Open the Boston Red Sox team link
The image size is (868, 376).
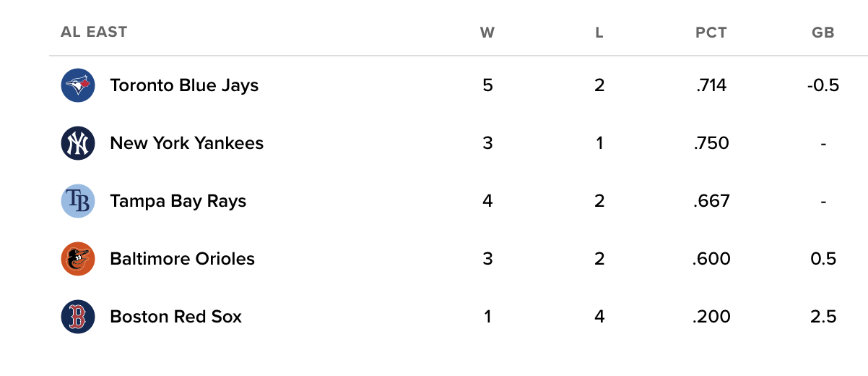pos(175,317)
